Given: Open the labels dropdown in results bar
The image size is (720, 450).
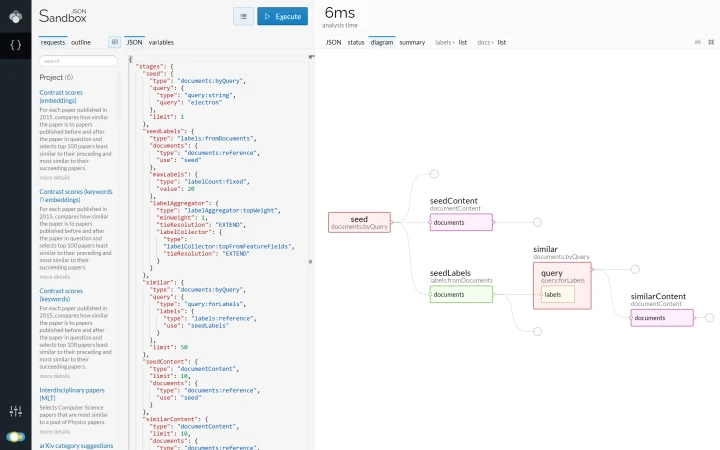Looking at the screenshot, I should (444, 42).
